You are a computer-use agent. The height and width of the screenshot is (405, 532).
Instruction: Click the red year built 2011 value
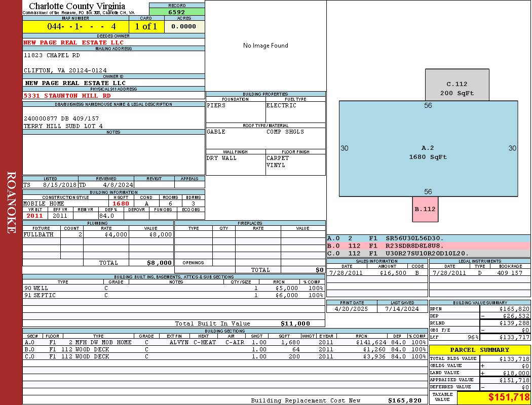35,216
